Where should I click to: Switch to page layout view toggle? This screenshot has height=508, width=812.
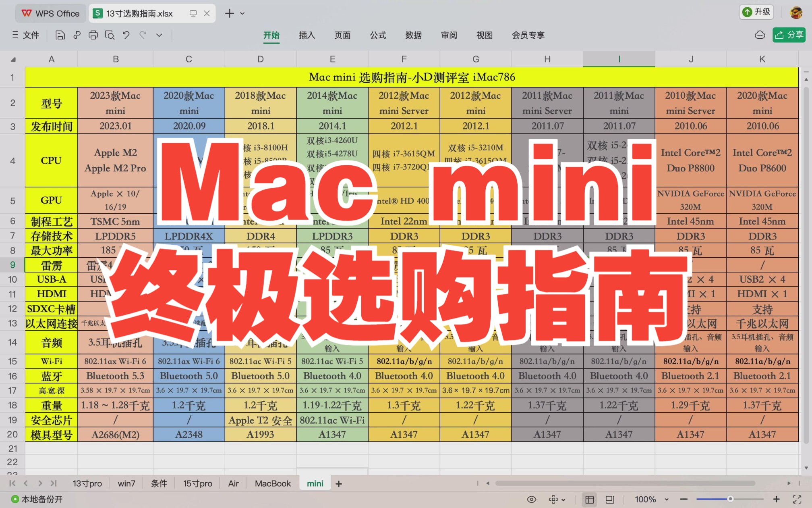609,499
